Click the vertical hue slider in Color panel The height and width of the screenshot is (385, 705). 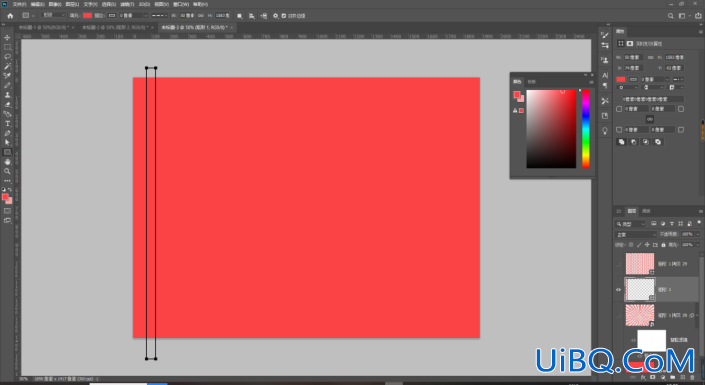[x=586, y=129]
